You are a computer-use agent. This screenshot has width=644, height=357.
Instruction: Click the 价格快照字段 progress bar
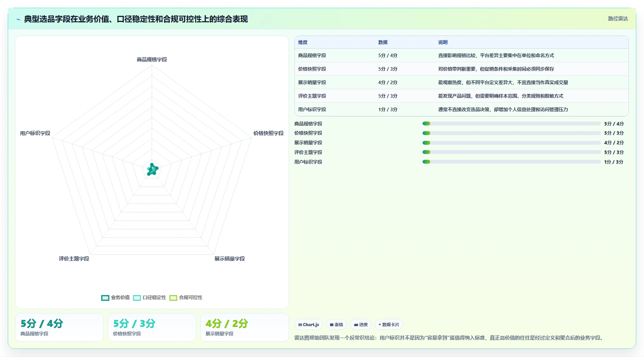[x=512, y=133]
